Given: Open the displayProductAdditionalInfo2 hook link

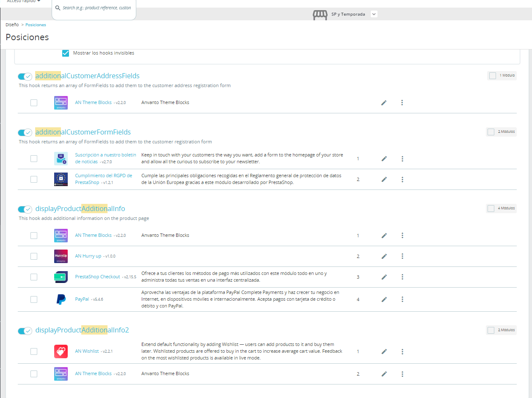Looking at the screenshot, I should click(x=82, y=330).
